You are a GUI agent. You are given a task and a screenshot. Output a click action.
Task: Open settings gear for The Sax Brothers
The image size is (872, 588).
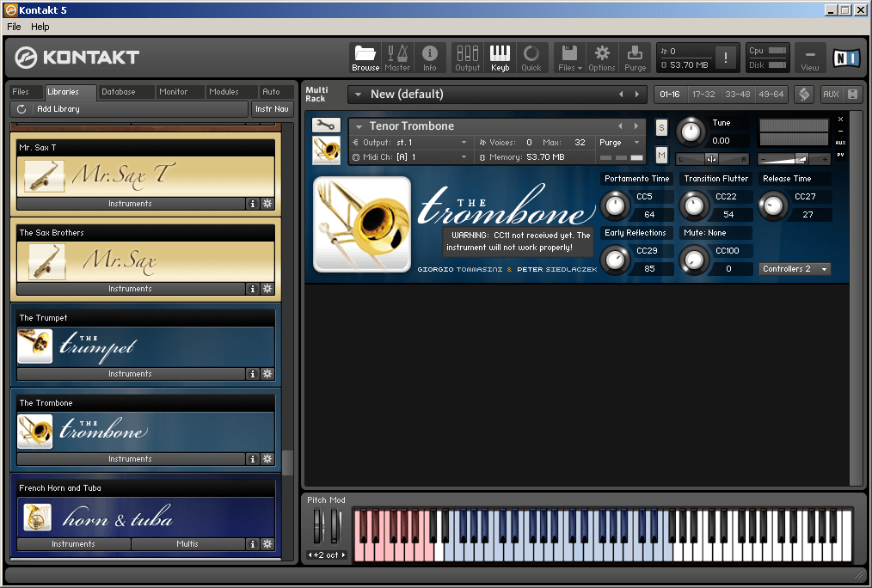point(267,289)
